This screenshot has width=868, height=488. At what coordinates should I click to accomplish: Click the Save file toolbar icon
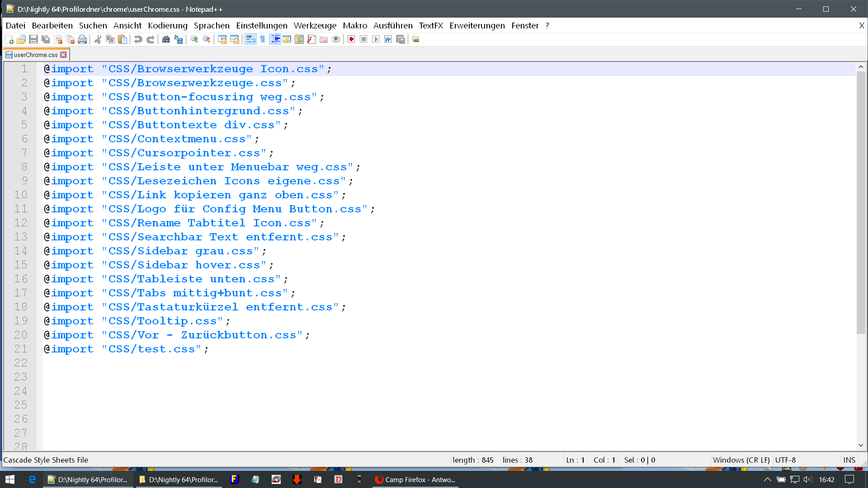33,40
